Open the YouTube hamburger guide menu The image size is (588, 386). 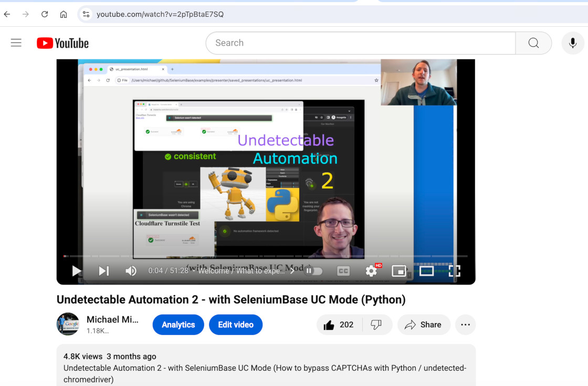coord(16,43)
